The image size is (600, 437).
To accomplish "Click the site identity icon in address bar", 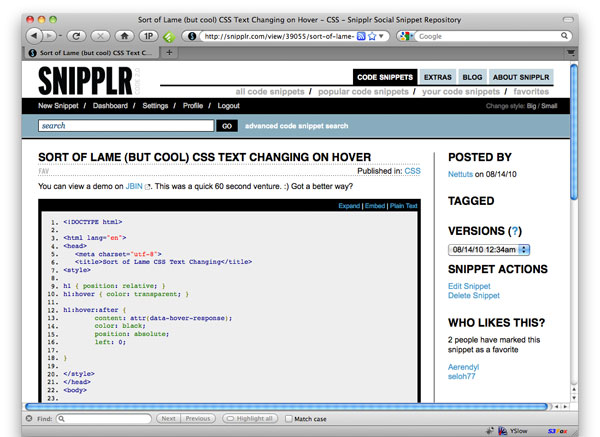I will [x=192, y=36].
